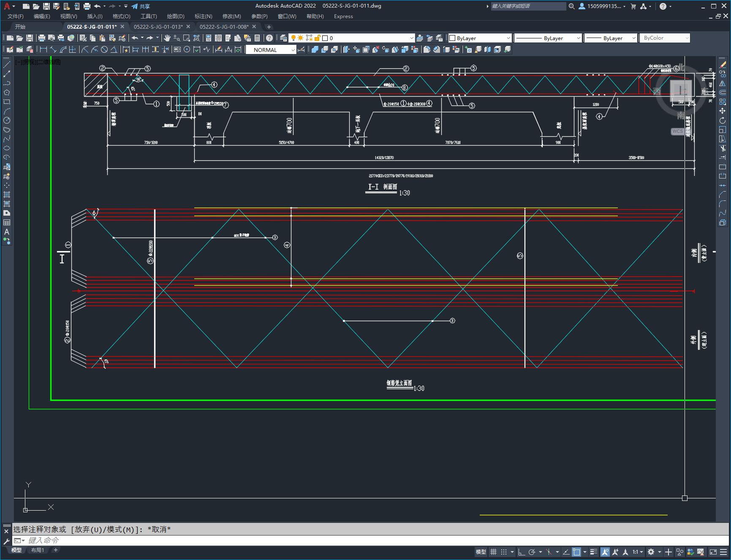Switch to the 05222-S-JG-01-013 drawing tab
731x560 pixels.
coord(158,27)
